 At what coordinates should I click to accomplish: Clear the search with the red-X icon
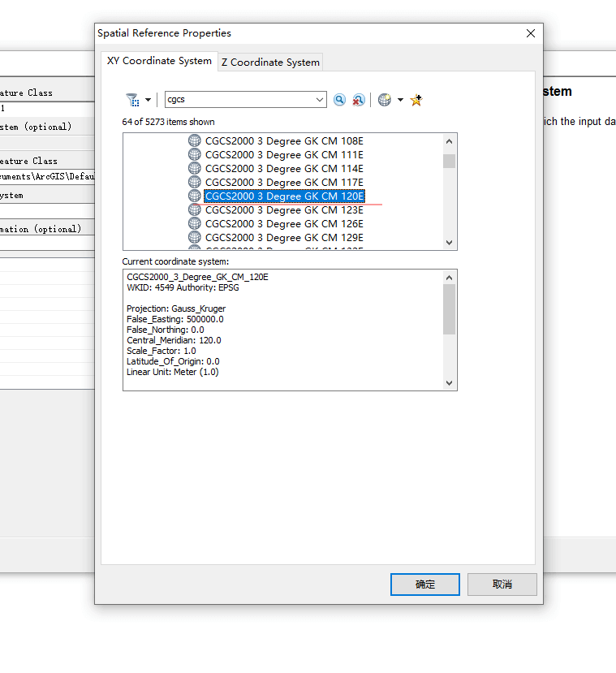click(x=358, y=100)
